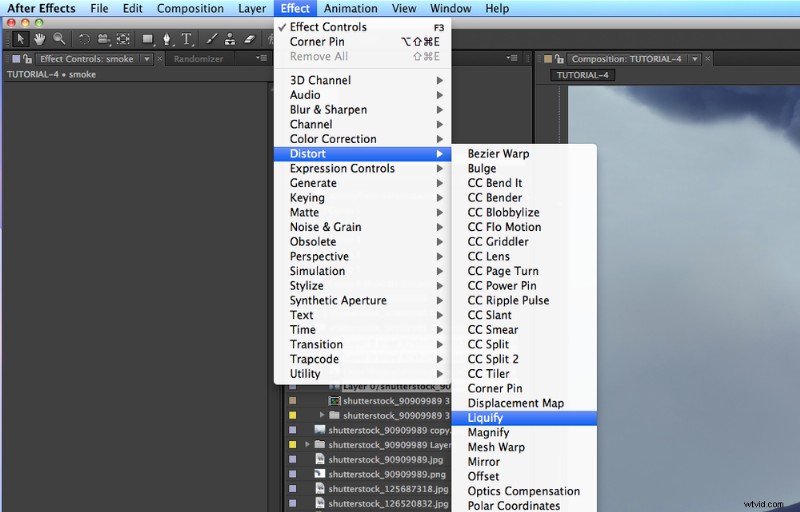The width and height of the screenshot is (800, 512).
Task: Select the Brush tool
Action: click(211, 39)
